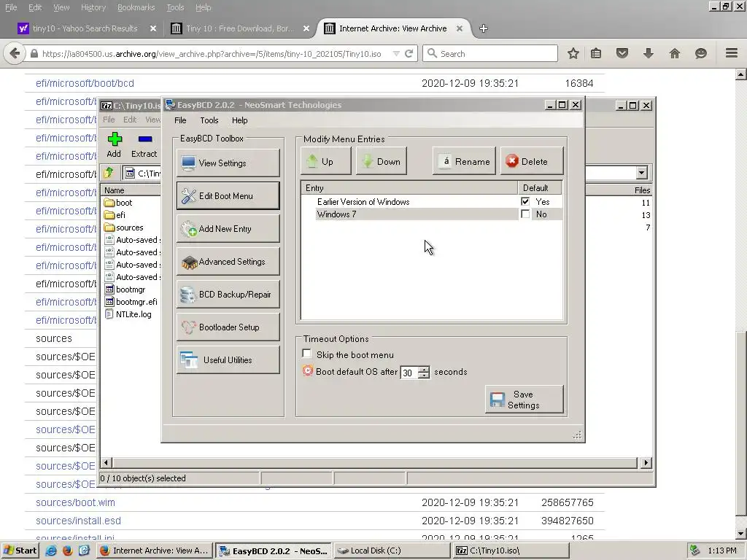Switch to Local Disk (C:) taskbar window
The height and width of the screenshot is (560, 747).
tap(392, 551)
